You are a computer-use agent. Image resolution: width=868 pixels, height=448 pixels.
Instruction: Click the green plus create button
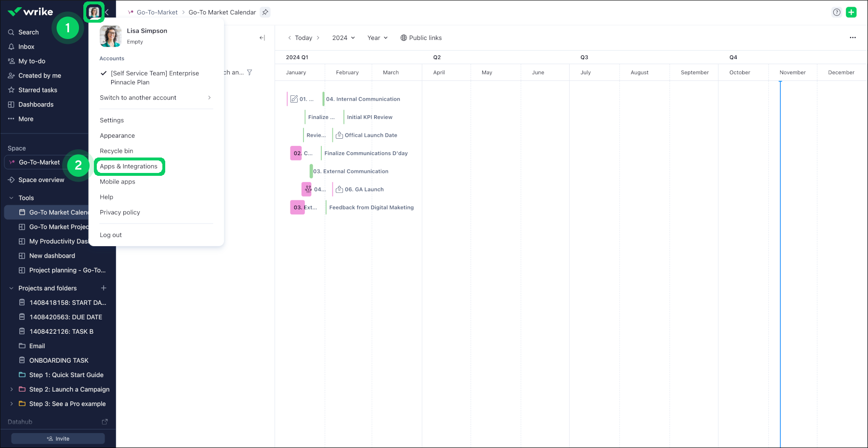[851, 13]
